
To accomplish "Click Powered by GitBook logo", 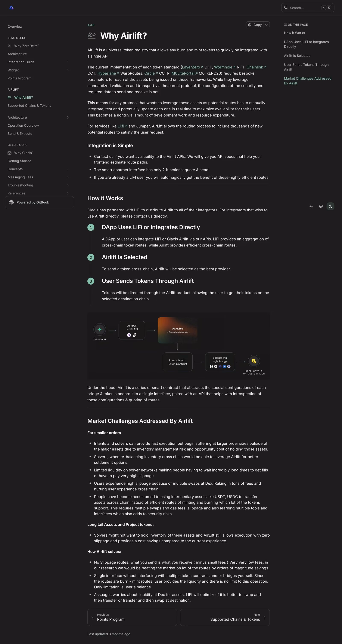I will [x=11, y=202].
